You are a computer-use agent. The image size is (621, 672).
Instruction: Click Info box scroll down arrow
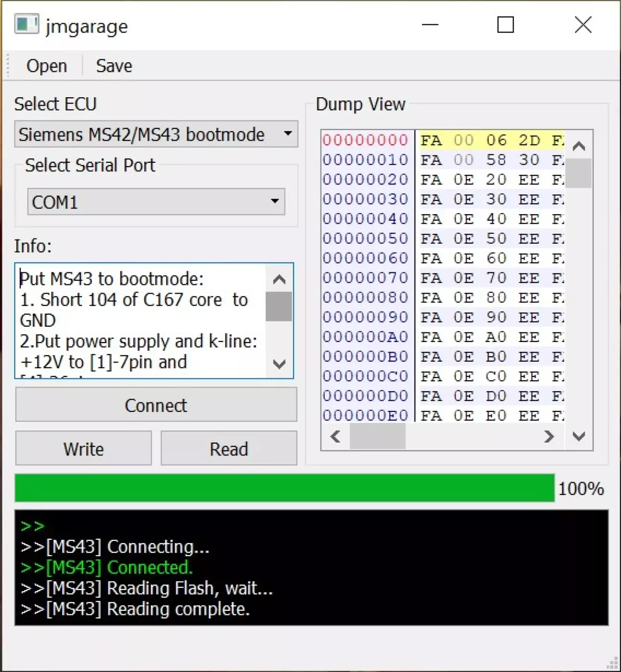click(x=279, y=364)
